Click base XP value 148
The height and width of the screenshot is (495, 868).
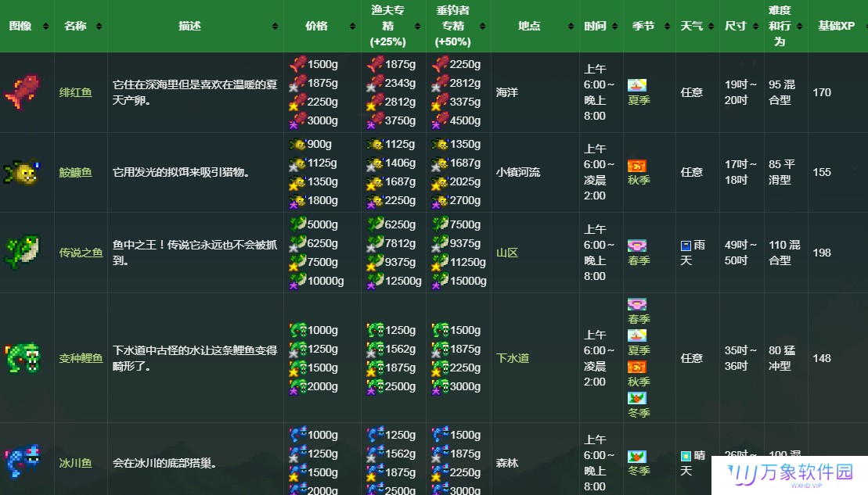coord(822,358)
